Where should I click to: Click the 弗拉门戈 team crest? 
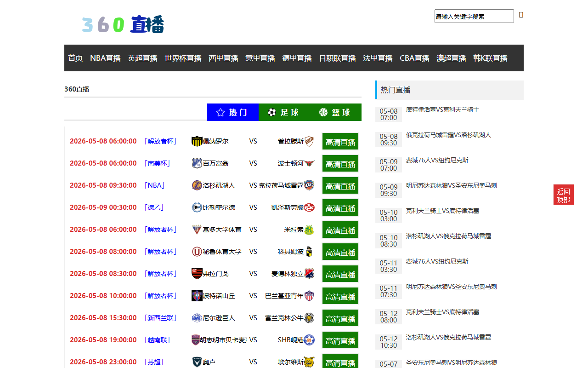pyautogui.click(x=197, y=274)
